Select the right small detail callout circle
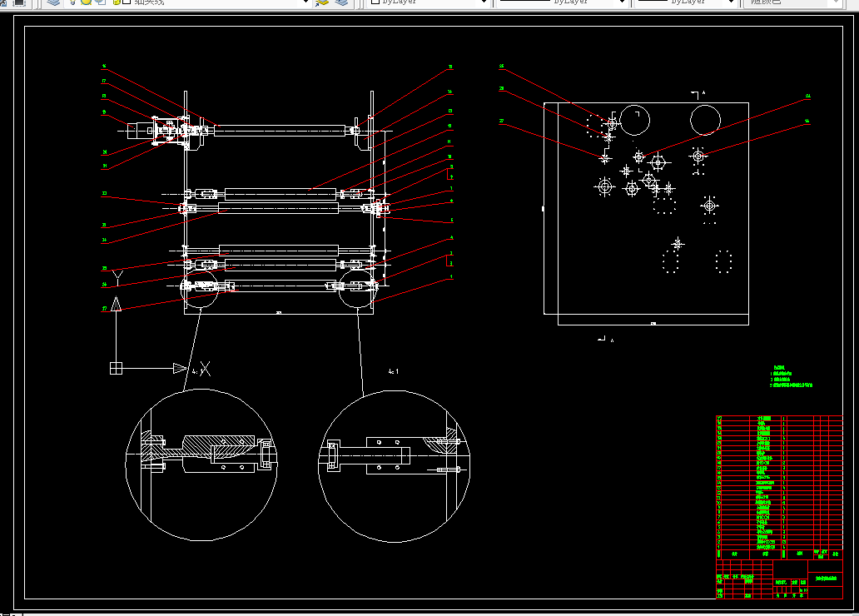The image size is (859, 616). (358, 290)
